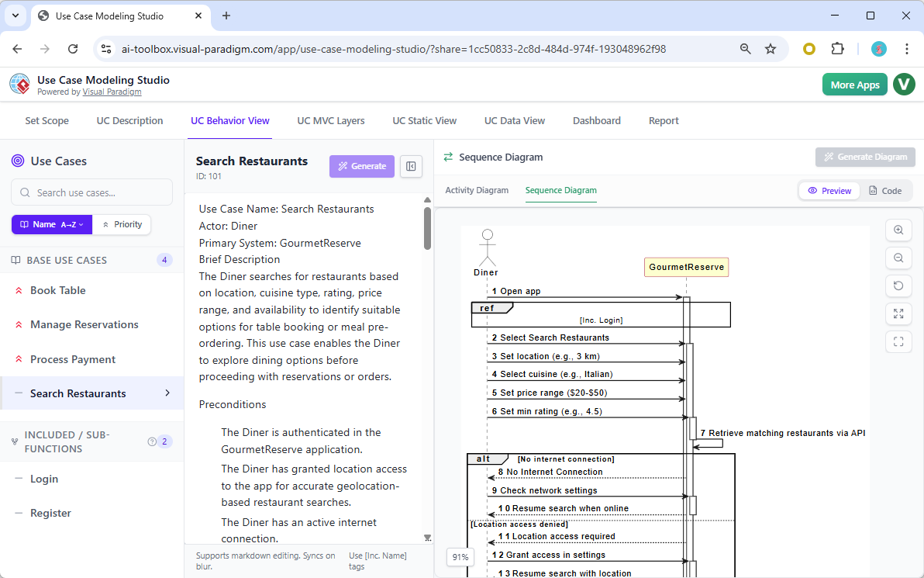924x578 pixels.
Task: Click the search use cases input field
Action: click(x=91, y=192)
